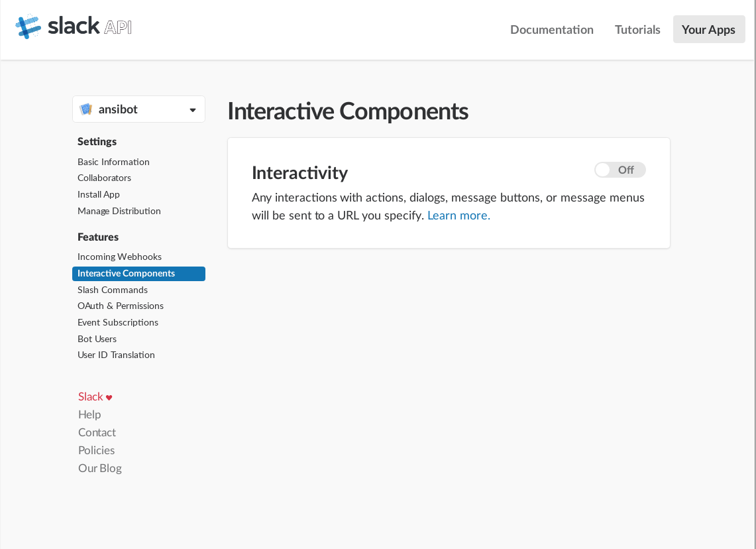Viewport: 756px width, 549px height.
Task: Open Your Apps page
Action: (x=708, y=30)
